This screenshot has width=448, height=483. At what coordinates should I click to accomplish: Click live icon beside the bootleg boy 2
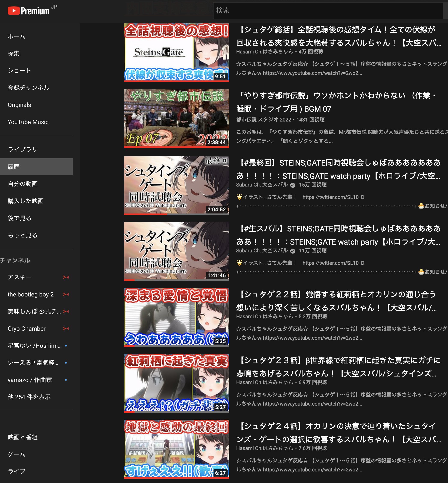[x=66, y=295]
